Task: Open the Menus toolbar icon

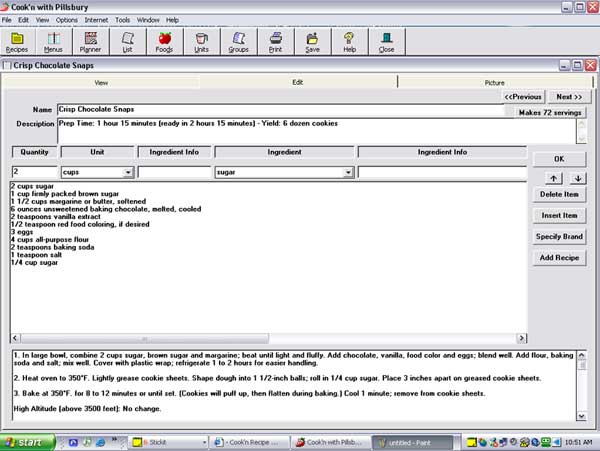Action: (x=53, y=42)
